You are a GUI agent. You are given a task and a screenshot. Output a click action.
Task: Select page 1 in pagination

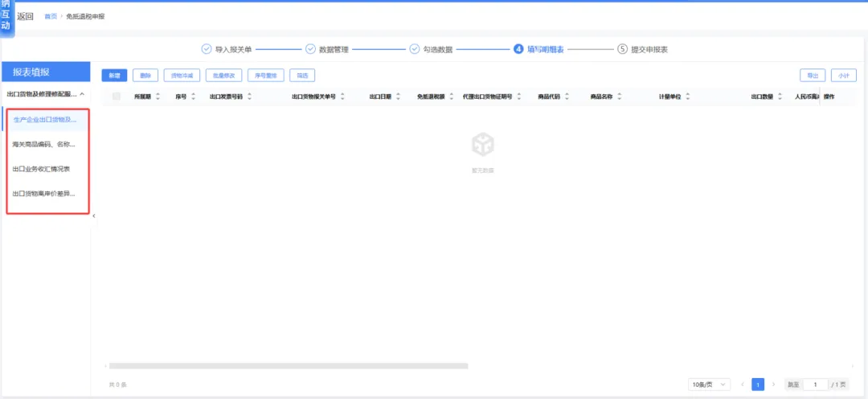click(758, 384)
